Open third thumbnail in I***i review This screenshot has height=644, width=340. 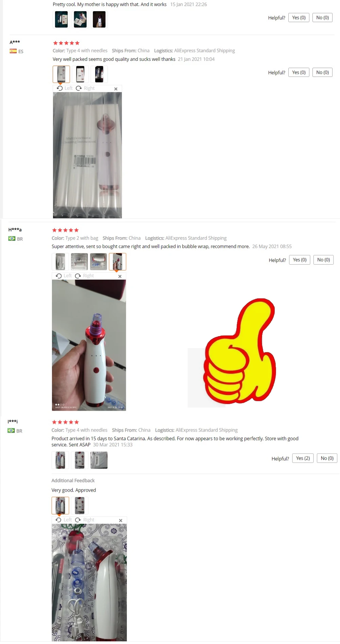pyautogui.click(x=99, y=460)
